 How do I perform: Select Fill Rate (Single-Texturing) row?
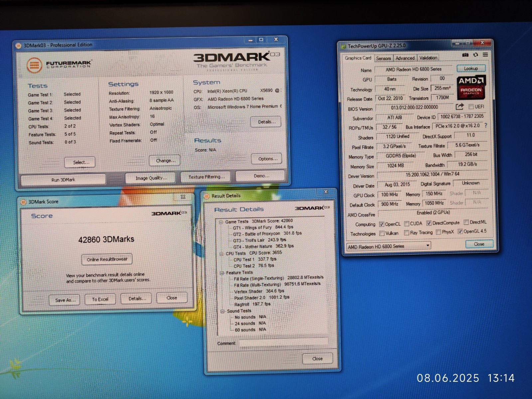(279, 278)
